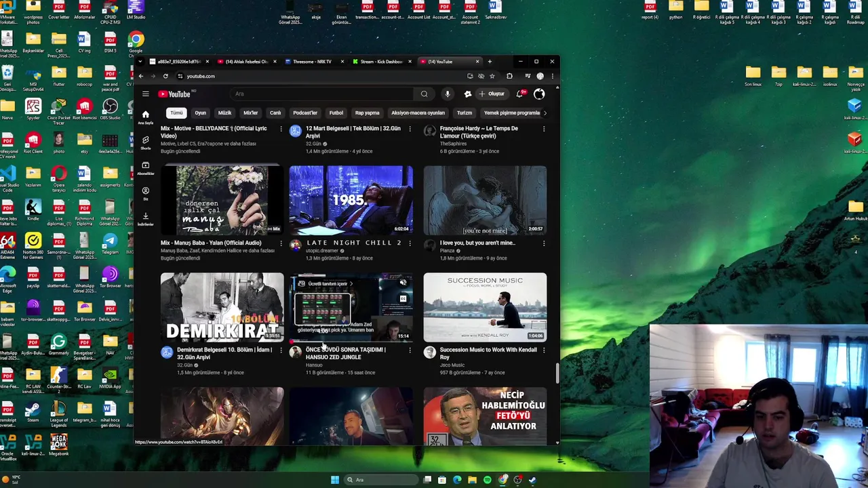
Task: Open Jaco Music channel link
Action: point(452,365)
